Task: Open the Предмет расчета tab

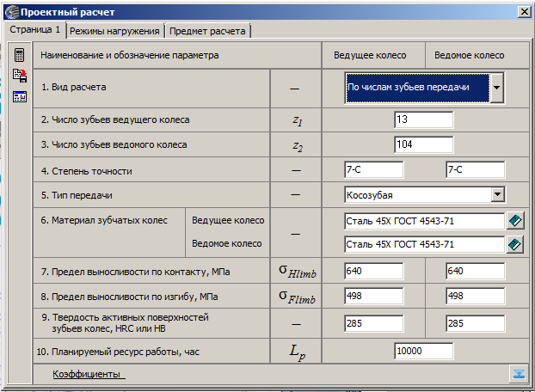Action: coord(207,31)
